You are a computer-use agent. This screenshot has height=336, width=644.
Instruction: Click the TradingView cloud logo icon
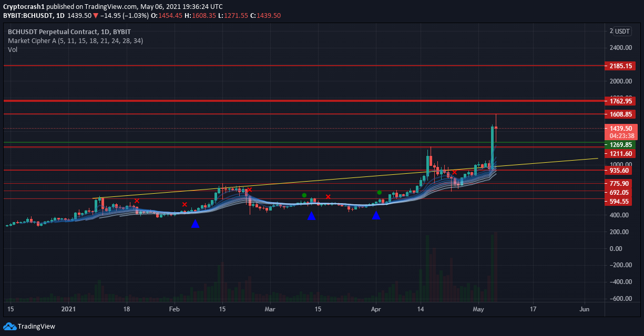[x=9, y=326]
